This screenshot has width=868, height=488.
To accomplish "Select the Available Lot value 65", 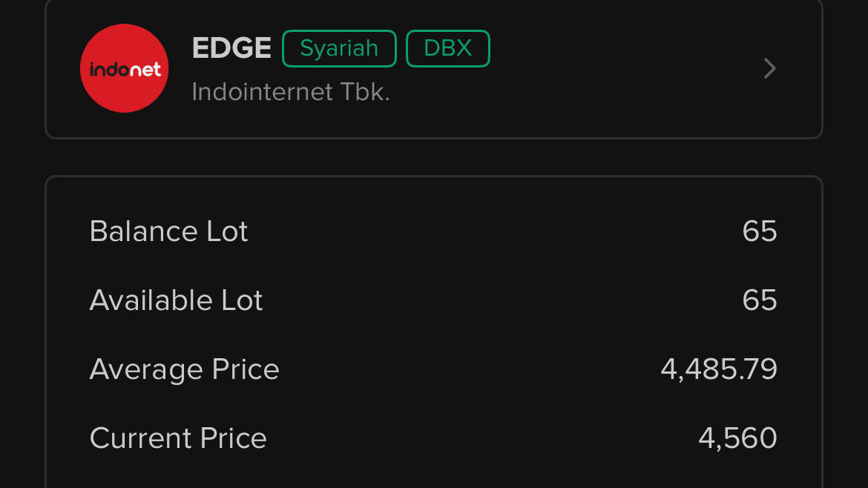I will point(759,300).
